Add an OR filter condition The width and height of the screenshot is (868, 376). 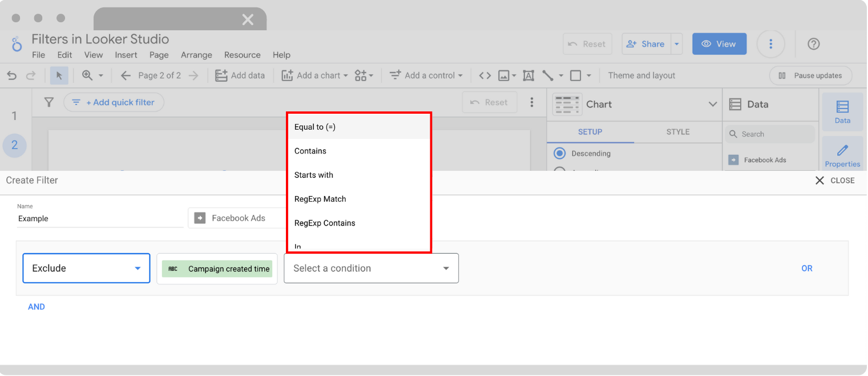click(806, 268)
